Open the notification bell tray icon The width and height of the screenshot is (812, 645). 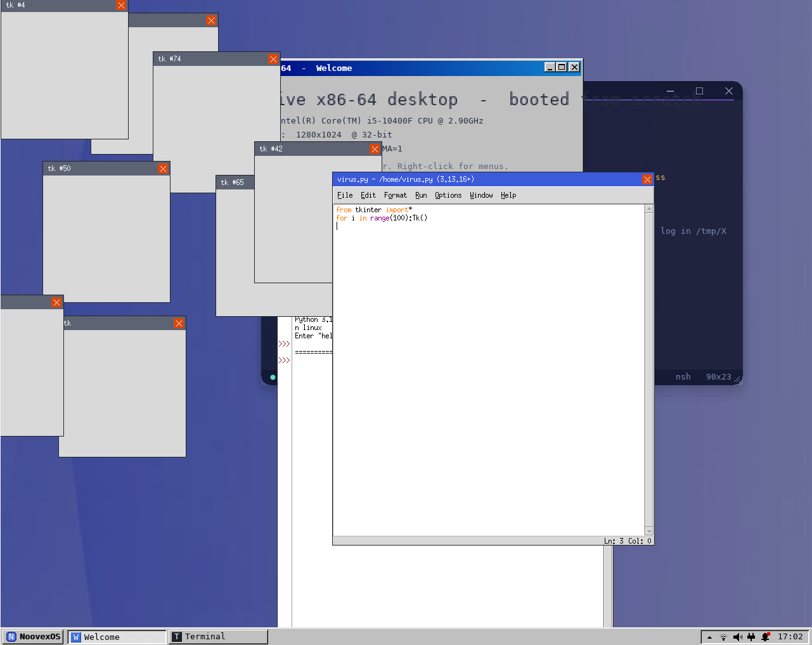(x=766, y=637)
